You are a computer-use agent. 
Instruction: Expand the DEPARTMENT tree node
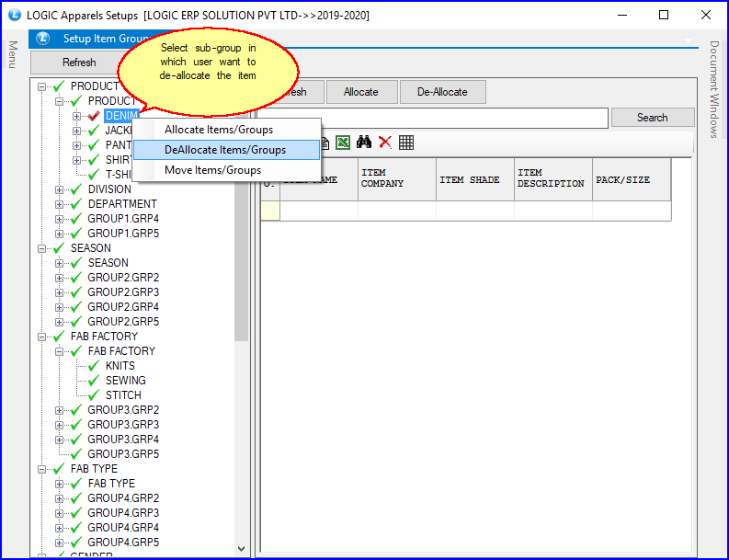pos(59,204)
